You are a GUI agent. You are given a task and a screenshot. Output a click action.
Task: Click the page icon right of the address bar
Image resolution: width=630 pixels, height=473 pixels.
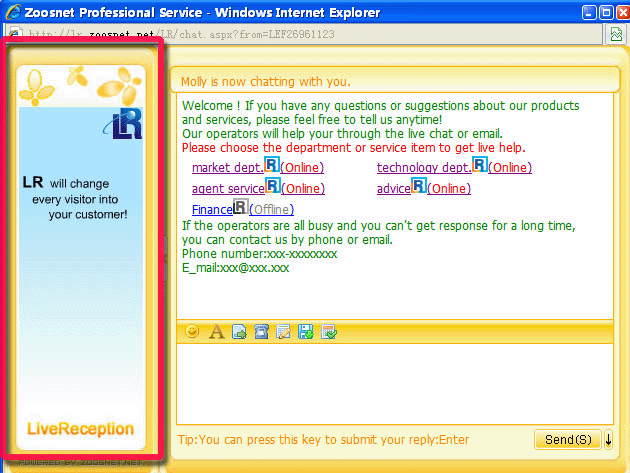[616, 34]
